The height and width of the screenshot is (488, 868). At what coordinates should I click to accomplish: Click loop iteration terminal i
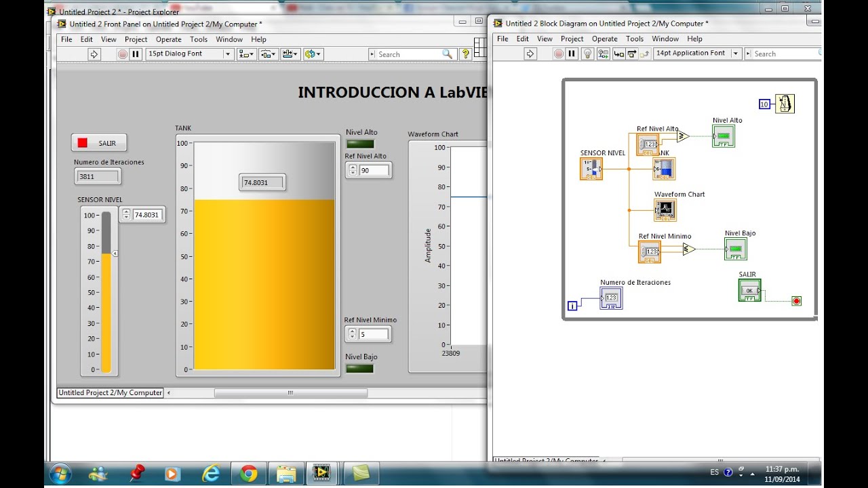(x=572, y=306)
